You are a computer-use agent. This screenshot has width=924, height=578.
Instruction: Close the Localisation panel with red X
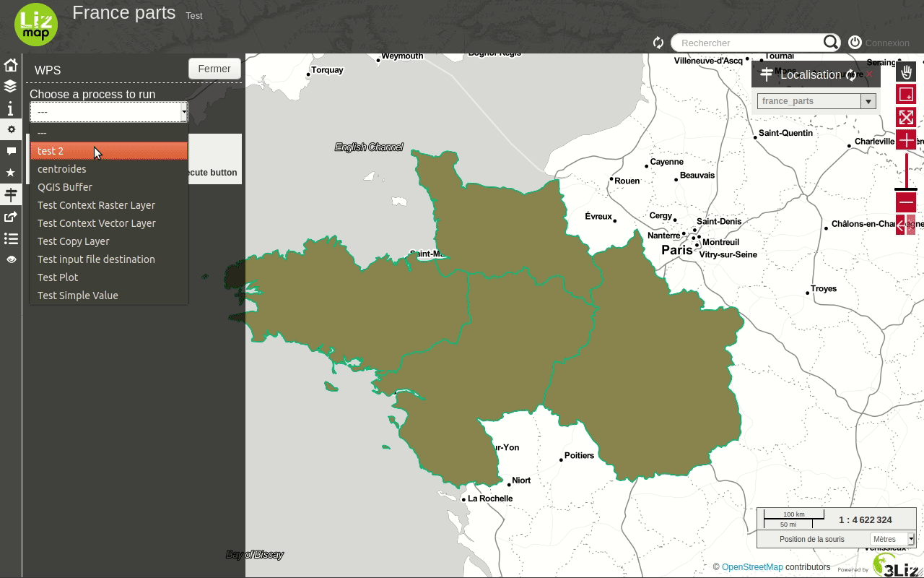click(x=869, y=74)
